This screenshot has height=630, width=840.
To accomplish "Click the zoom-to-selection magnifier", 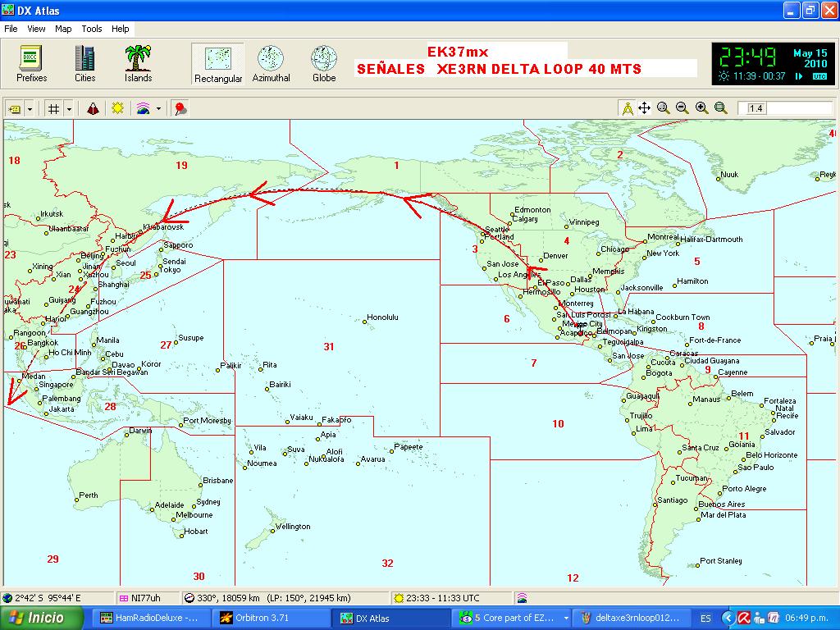I will (x=663, y=108).
